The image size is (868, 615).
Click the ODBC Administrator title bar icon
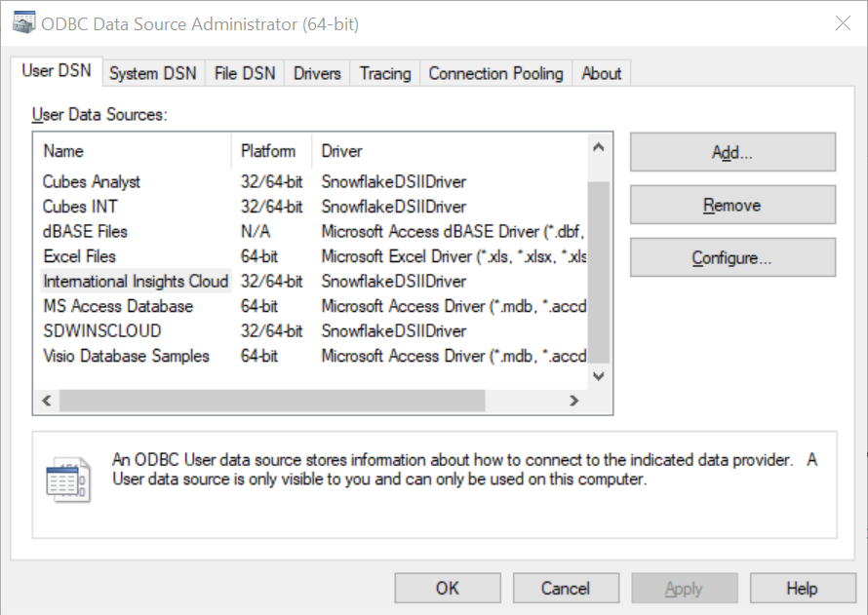[x=23, y=23]
